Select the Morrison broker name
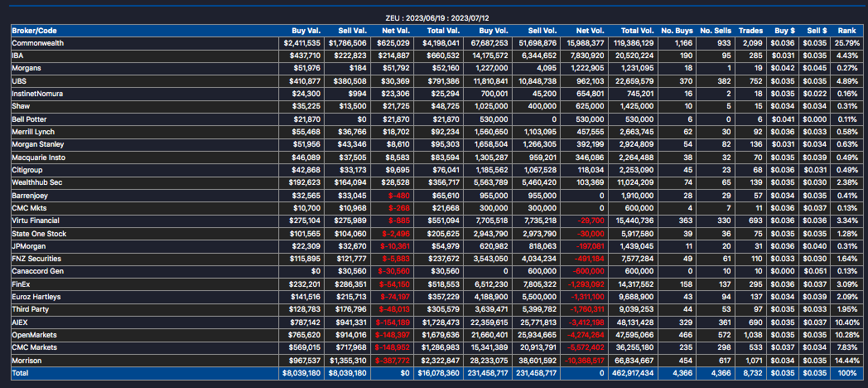The width and height of the screenshot is (868, 388). click(27, 361)
